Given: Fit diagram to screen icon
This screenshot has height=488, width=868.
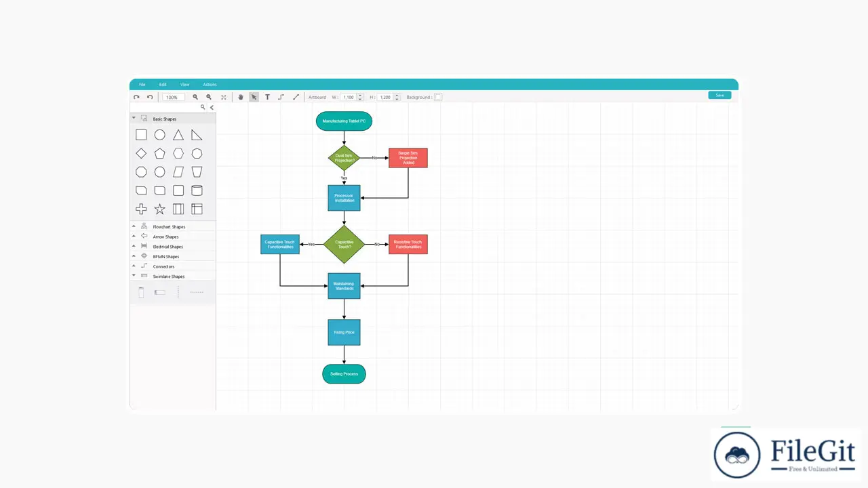Looking at the screenshot, I should [224, 97].
